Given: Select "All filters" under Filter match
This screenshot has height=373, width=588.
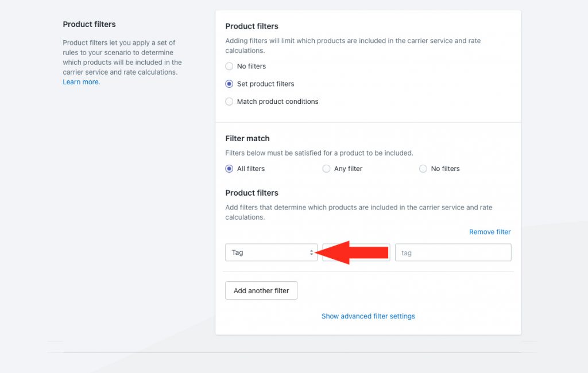Looking at the screenshot, I should coord(229,169).
